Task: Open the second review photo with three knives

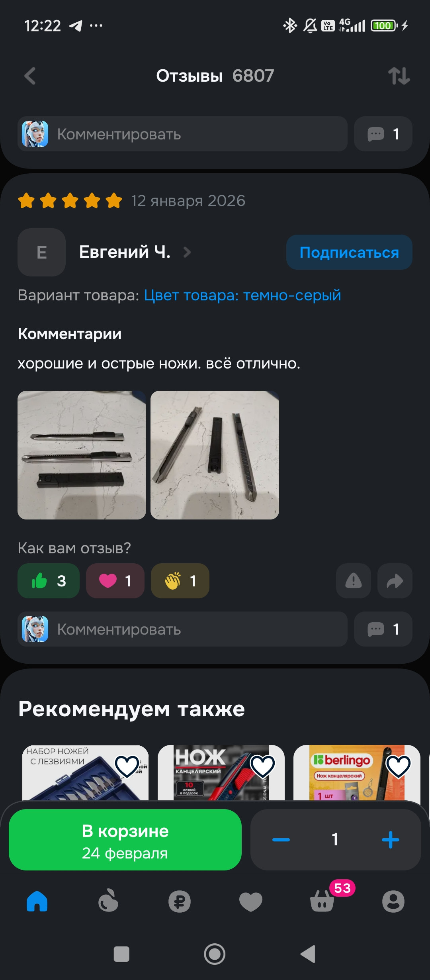Action: coord(215,455)
